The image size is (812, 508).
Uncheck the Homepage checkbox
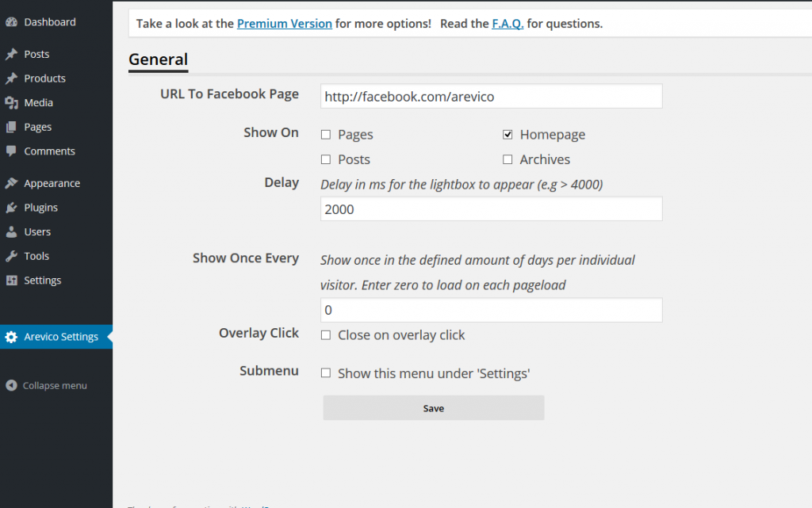point(507,135)
